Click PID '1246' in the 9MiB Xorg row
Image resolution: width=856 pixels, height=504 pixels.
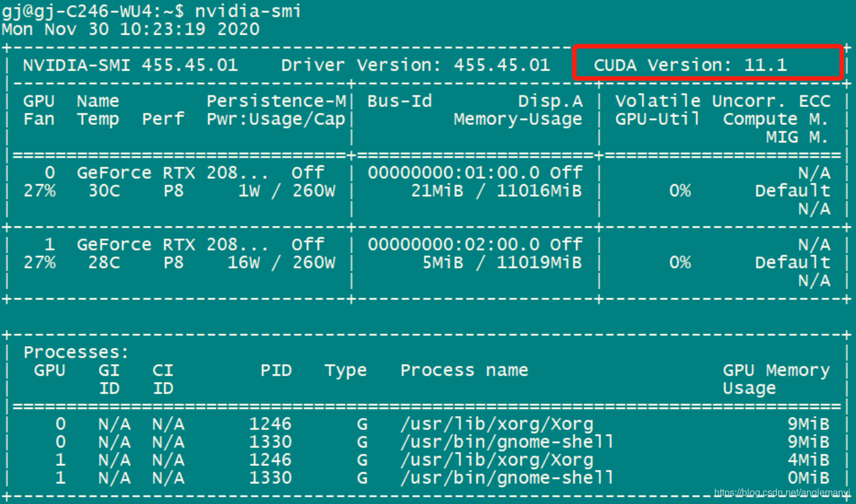pos(270,423)
